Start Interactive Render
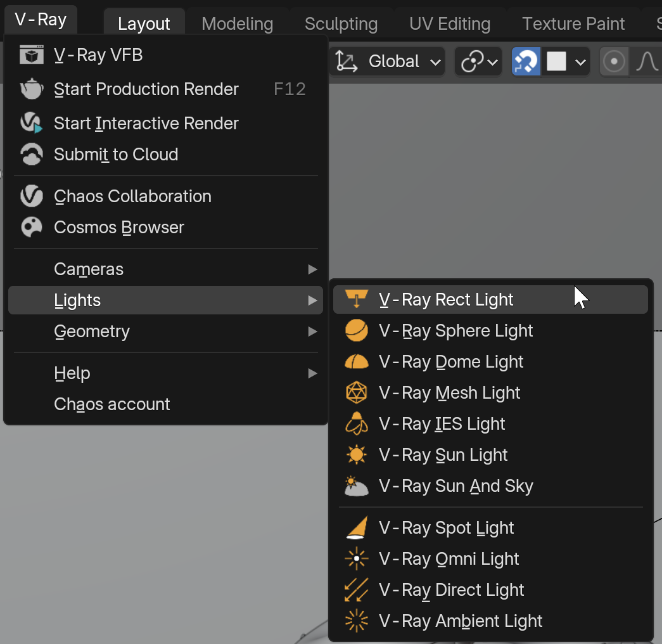 click(x=165, y=124)
